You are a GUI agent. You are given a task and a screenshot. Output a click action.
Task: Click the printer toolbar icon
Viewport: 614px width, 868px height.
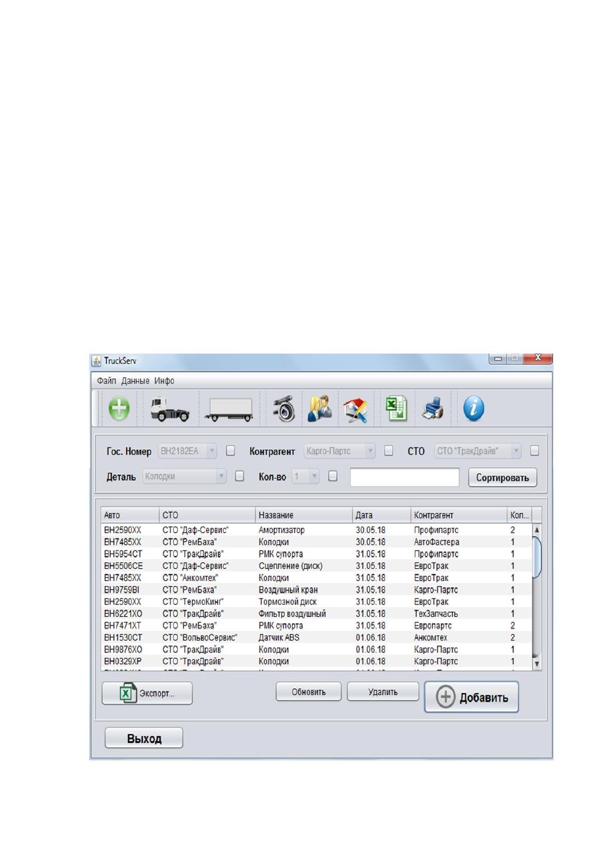433,409
